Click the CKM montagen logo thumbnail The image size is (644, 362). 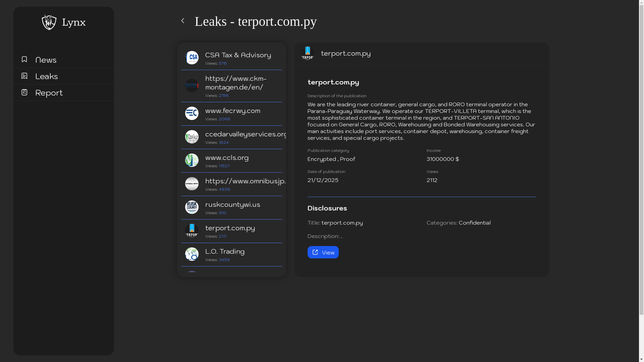coord(192,85)
